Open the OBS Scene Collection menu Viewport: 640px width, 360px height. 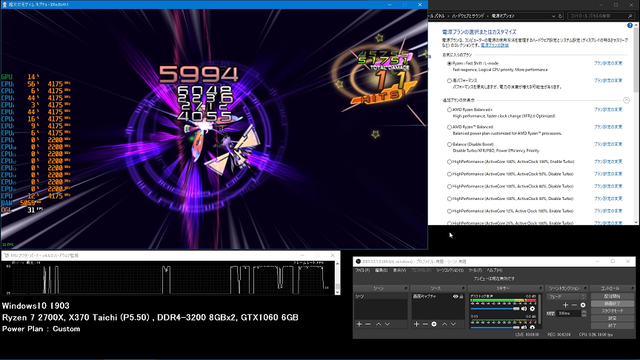tap(449, 271)
